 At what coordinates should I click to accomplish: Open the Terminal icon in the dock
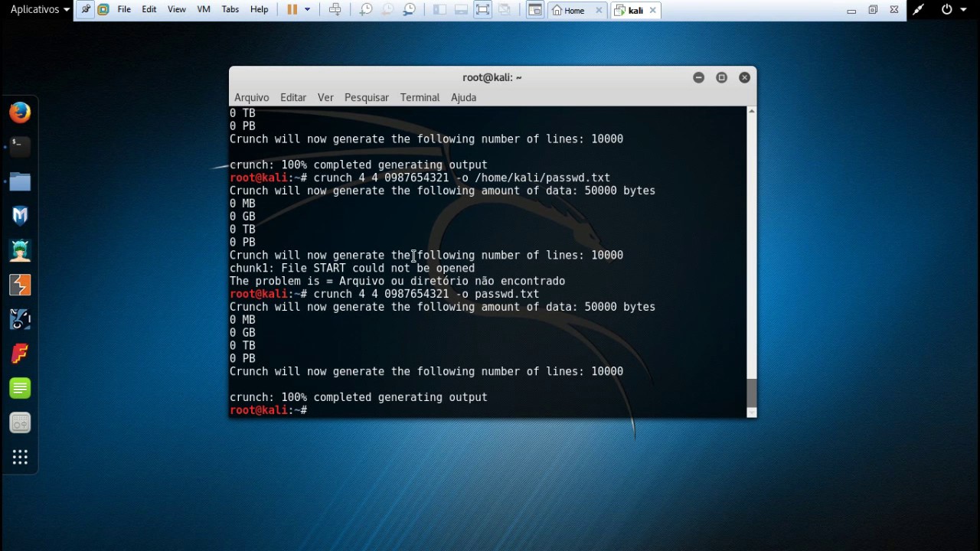pyautogui.click(x=20, y=146)
